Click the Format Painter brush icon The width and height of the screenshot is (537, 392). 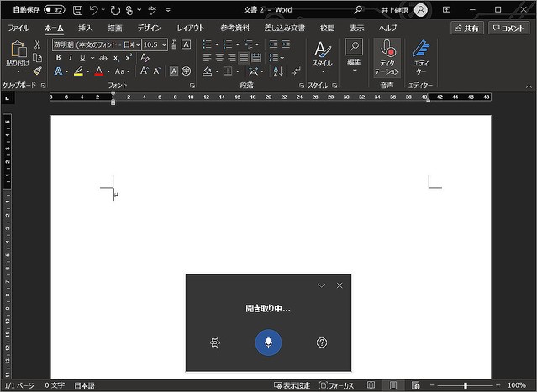37,71
